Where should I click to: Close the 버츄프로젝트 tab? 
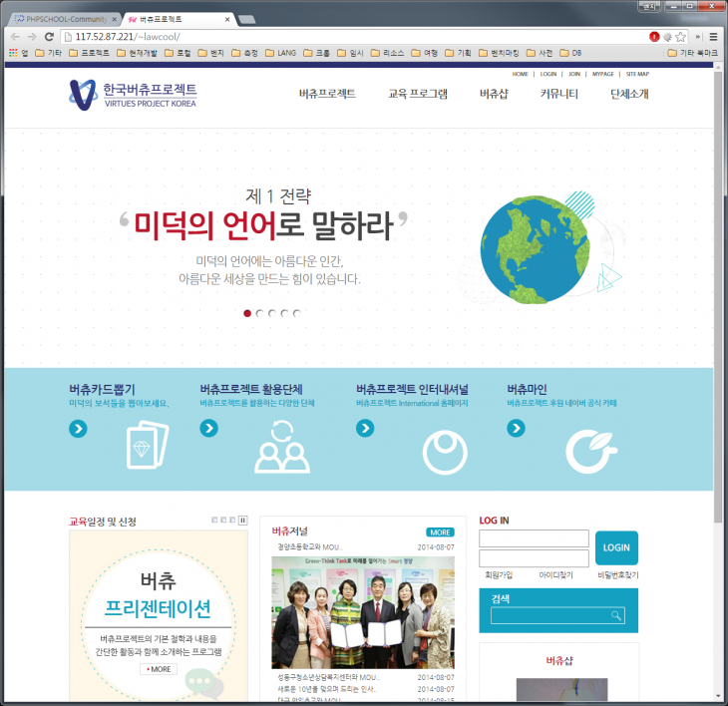227,20
